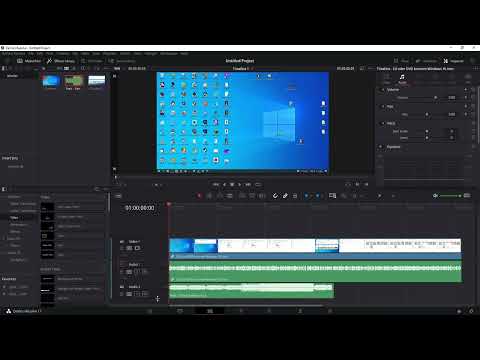Play the timeline forward

[239, 184]
